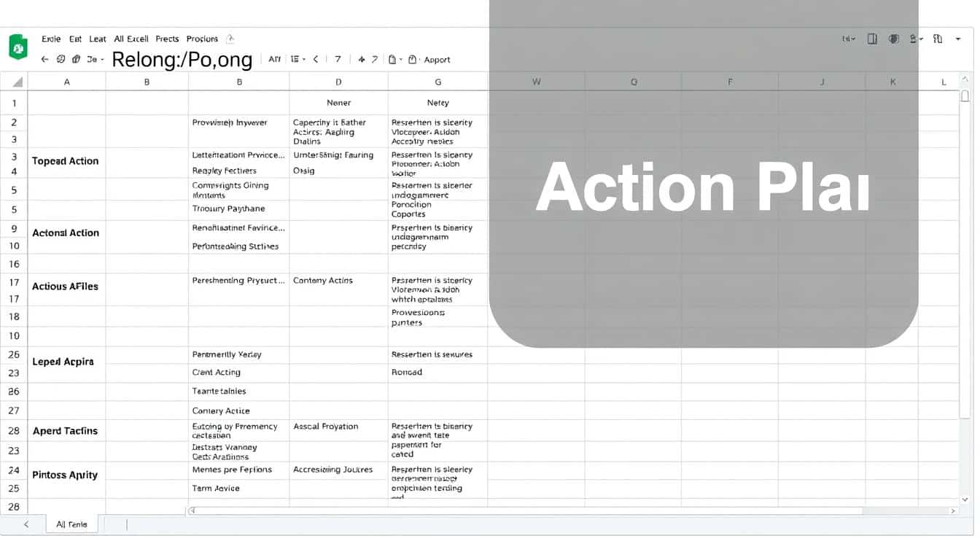This screenshot has width=980, height=560.
Task: Open the Erdie menu
Action: [x=51, y=39]
